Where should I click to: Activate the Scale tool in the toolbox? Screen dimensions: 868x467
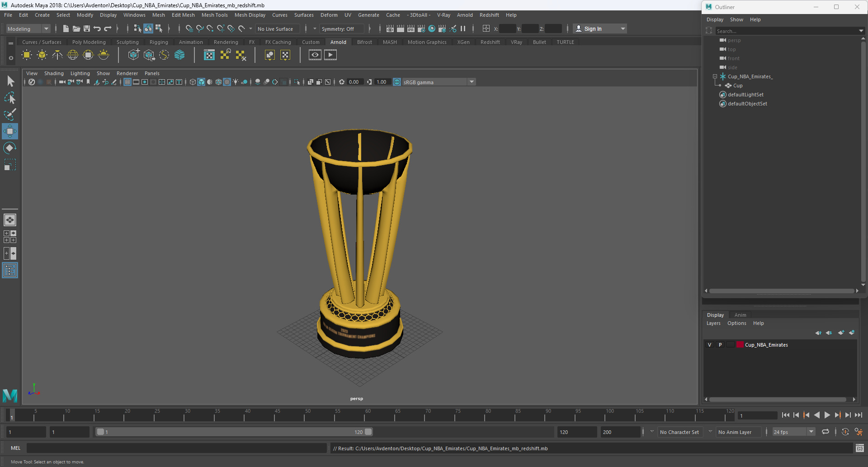(x=10, y=165)
